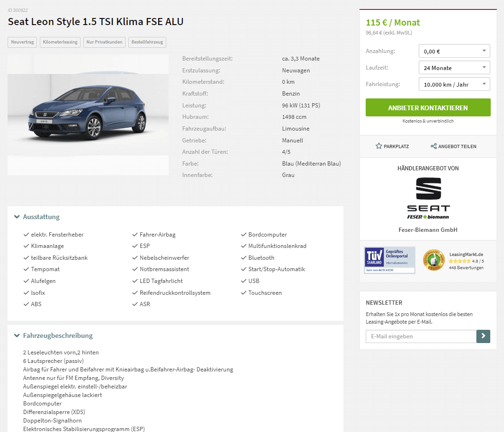Select the Bestellfahrzeug tag

(147, 42)
